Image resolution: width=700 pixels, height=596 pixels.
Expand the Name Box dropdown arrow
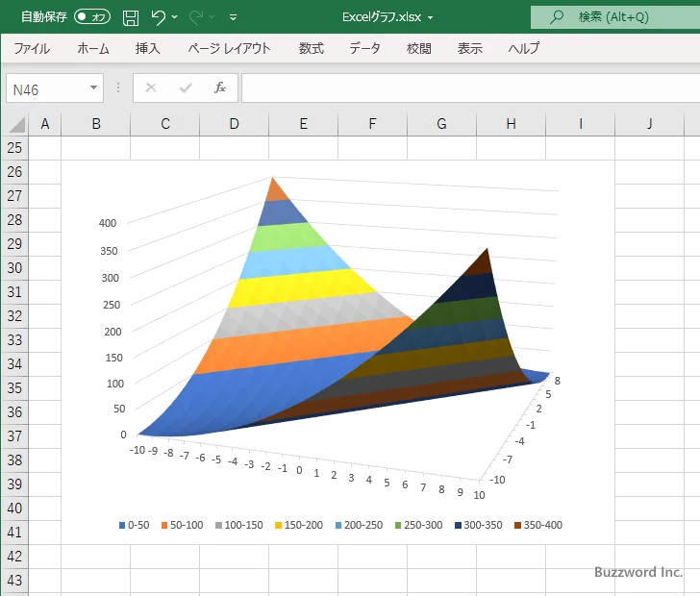point(94,87)
